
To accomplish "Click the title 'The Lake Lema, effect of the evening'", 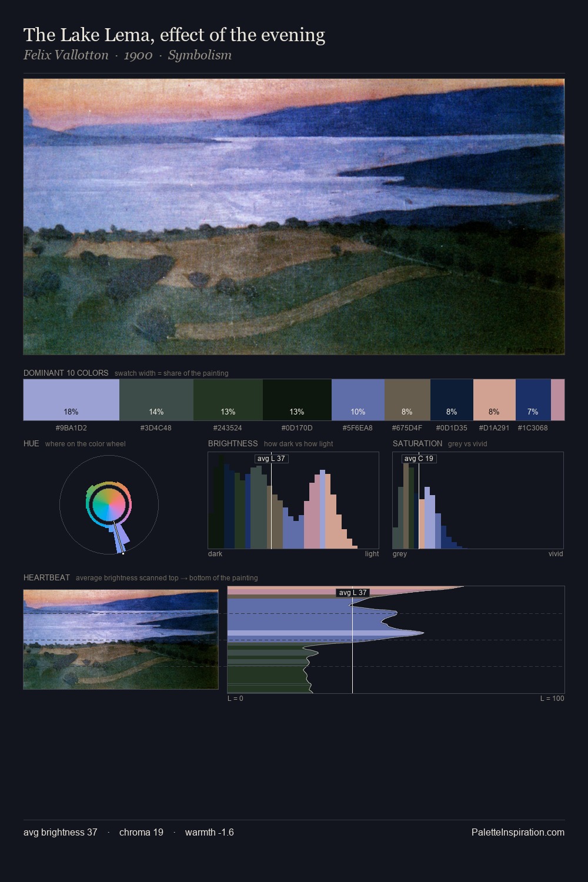I will tap(174, 35).
